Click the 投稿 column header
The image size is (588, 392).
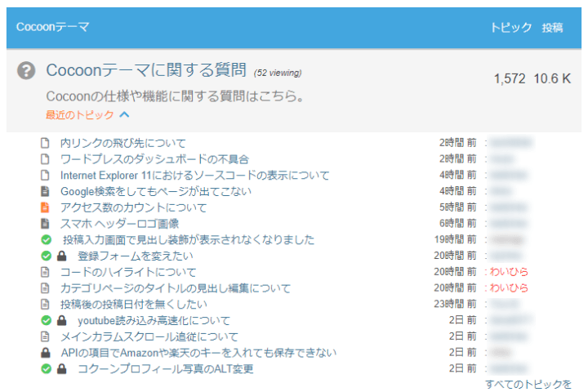point(552,28)
